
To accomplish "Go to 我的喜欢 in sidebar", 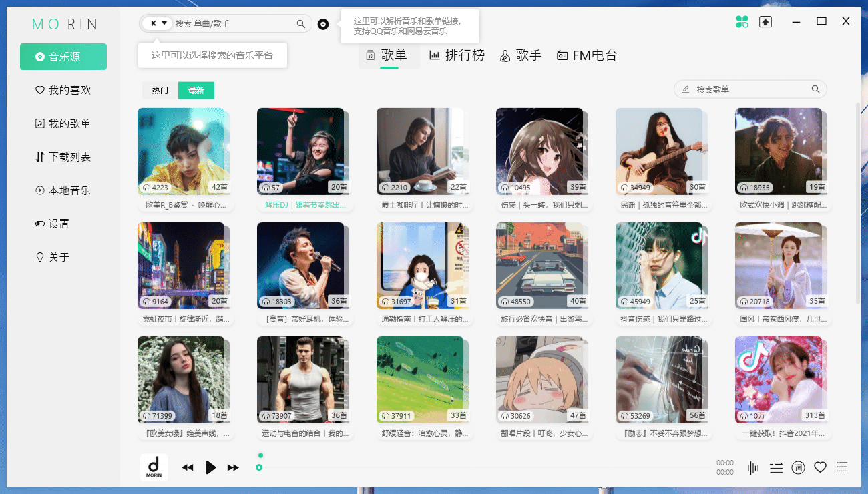I will click(x=63, y=90).
